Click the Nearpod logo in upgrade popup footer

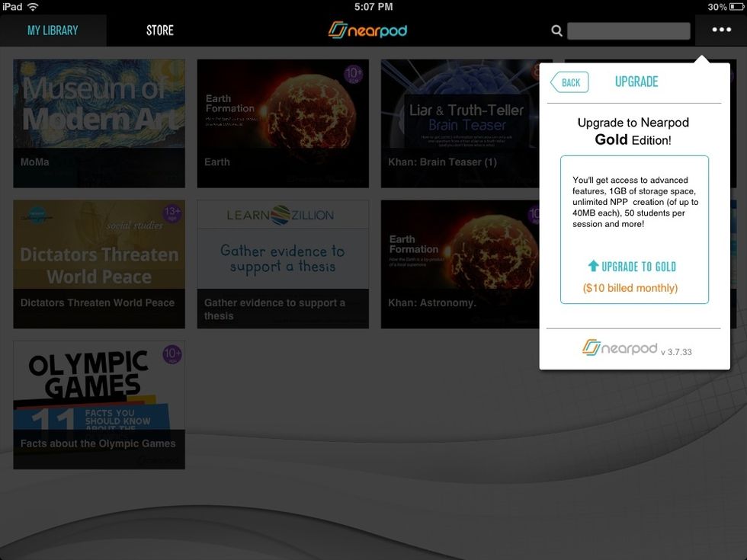tap(619, 348)
